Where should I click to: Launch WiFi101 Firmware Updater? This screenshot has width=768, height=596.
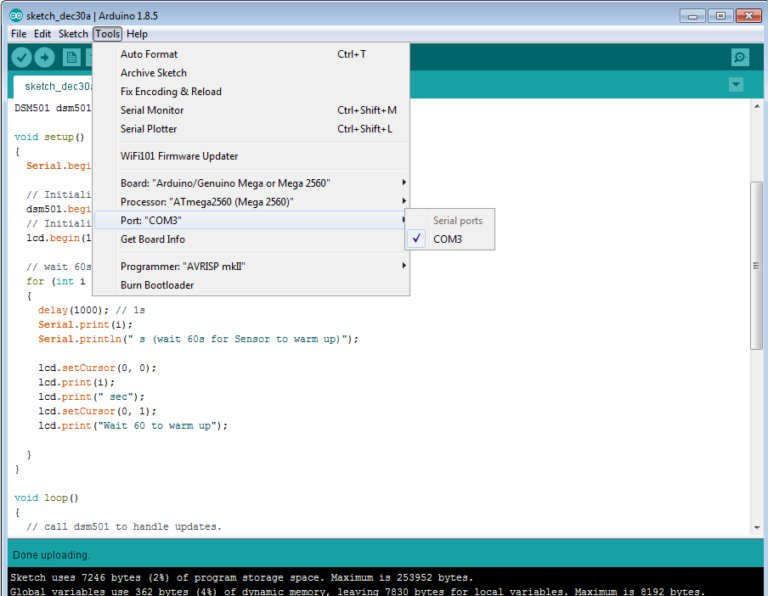[179, 156]
